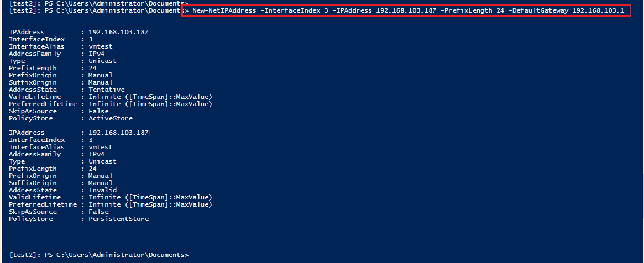The height and width of the screenshot is (263, 644).
Task: Click the first PrefixOrigin Manual value
Action: tap(101, 75)
